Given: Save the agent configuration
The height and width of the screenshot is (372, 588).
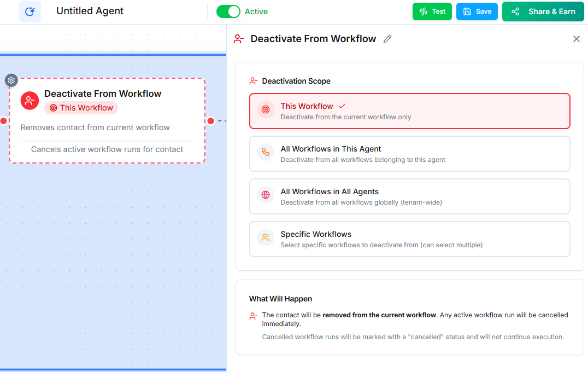Looking at the screenshot, I should tap(477, 11).
